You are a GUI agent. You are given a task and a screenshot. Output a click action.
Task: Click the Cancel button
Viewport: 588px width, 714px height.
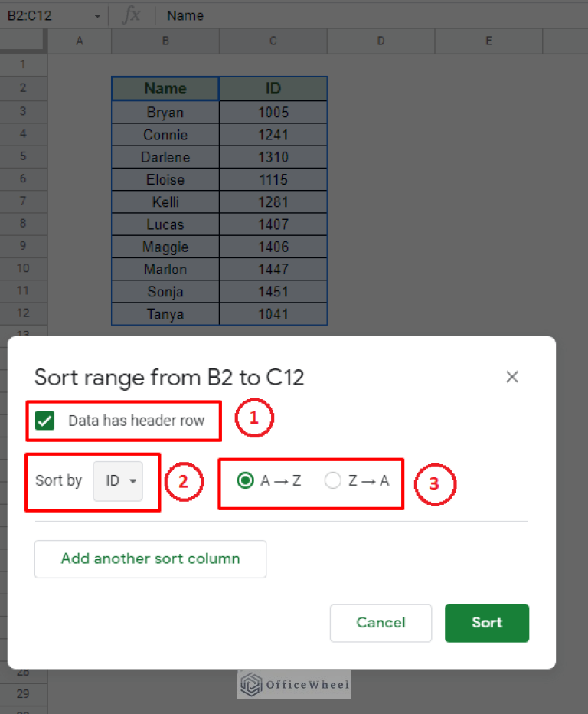click(381, 623)
